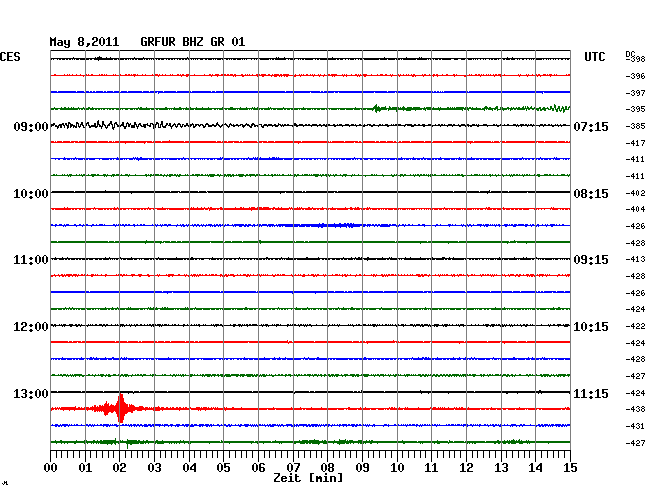Click the '09:15' UTC time label
This screenshot has height=494, width=650.
click(x=591, y=260)
